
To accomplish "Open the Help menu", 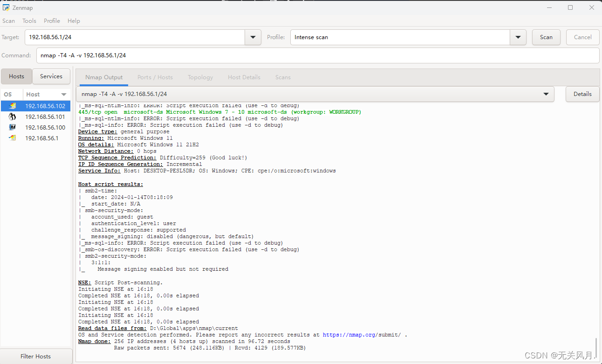I will coord(74,21).
